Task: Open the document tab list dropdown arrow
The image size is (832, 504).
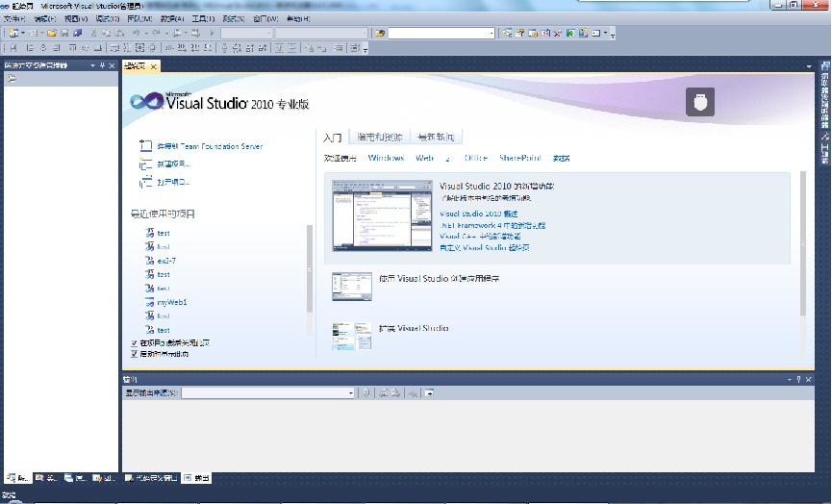Action: (x=809, y=66)
